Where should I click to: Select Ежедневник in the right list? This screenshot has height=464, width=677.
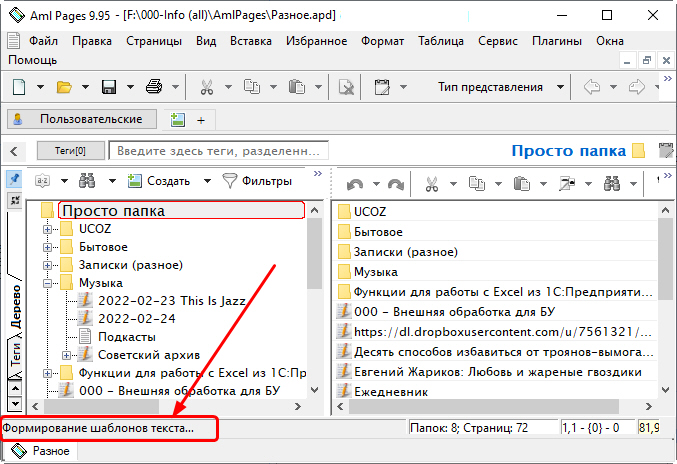pyautogui.click(x=391, y=392)
